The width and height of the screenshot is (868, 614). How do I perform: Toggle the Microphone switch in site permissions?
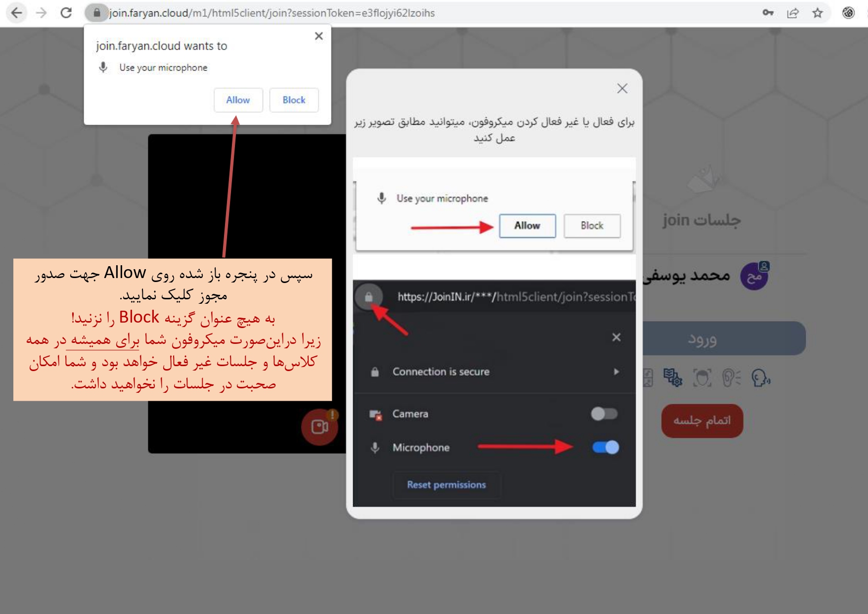(605, 447)
